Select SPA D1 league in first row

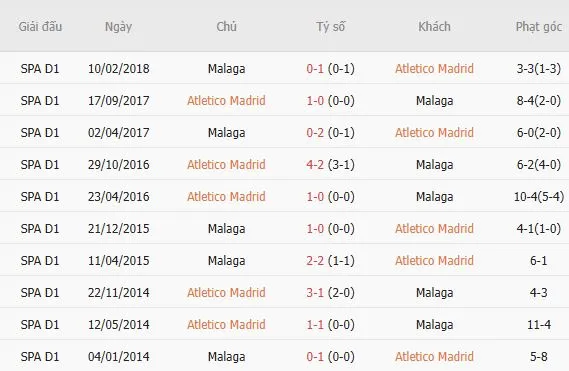(x=40, y=69)
